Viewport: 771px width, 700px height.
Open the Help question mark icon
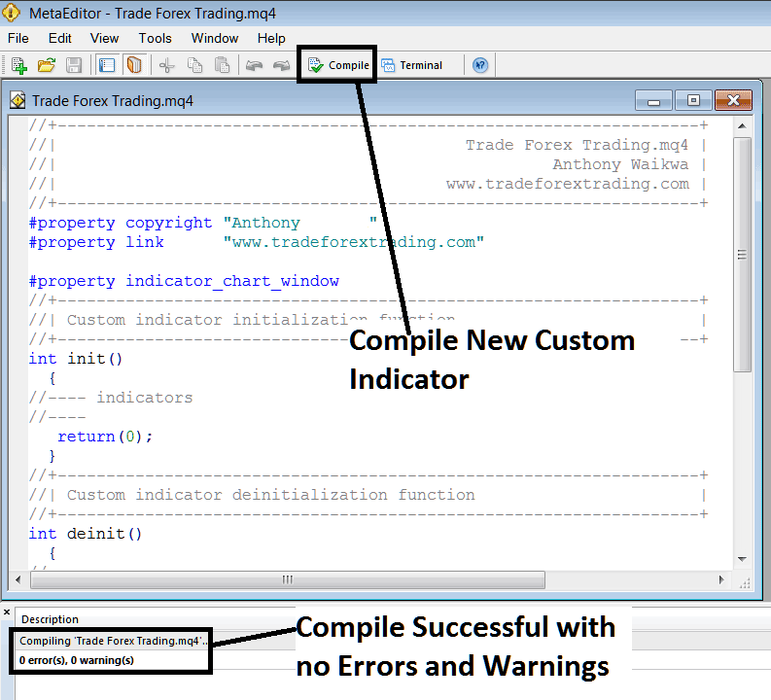click(479, 65)
